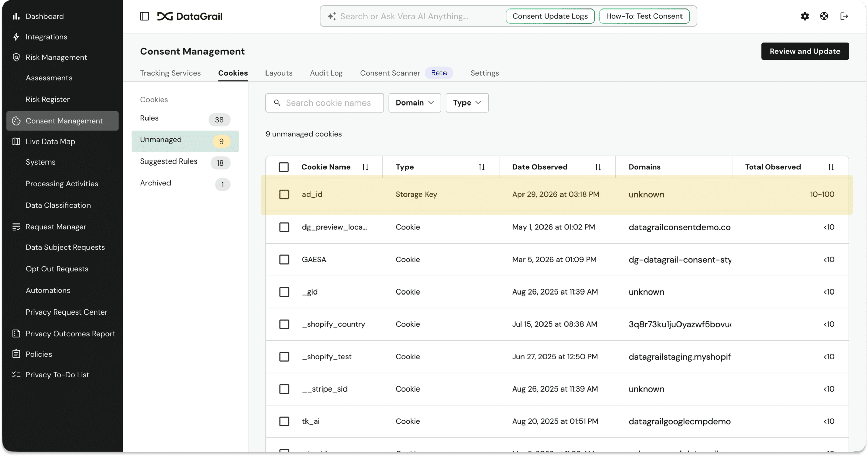The height and width of the screenshot is (456, 868).
Task: Click the DataGrail logo
Action: (x=190, y=16)
